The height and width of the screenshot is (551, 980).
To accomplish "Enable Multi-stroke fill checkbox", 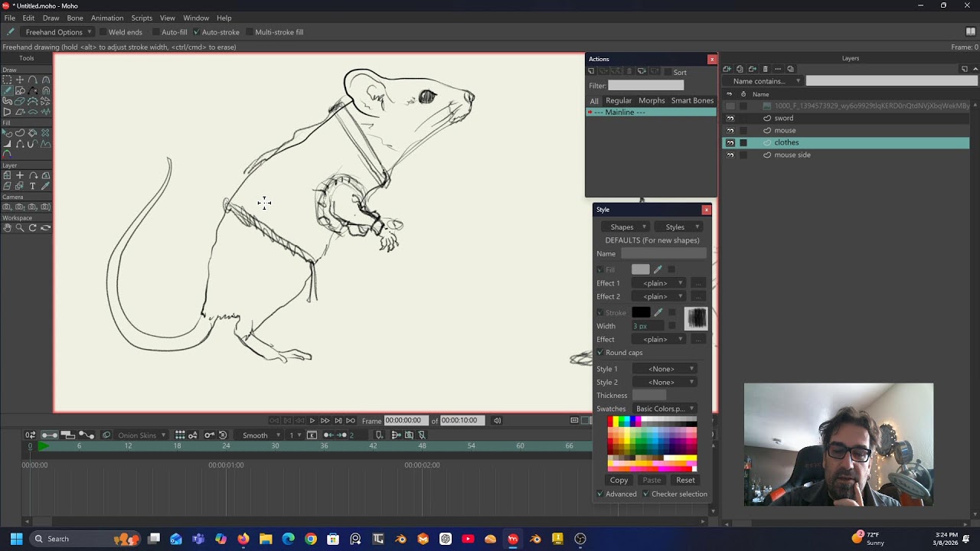I will (x=250, y=32).
